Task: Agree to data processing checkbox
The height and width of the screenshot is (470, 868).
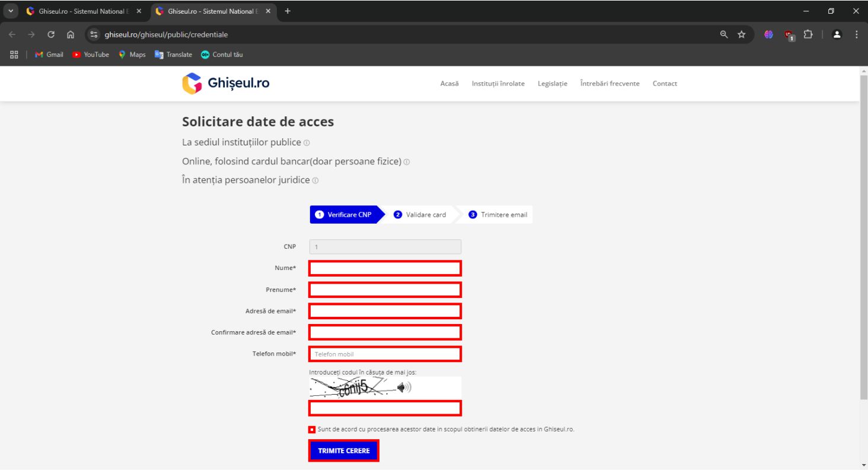Action: tap(312, 430)
